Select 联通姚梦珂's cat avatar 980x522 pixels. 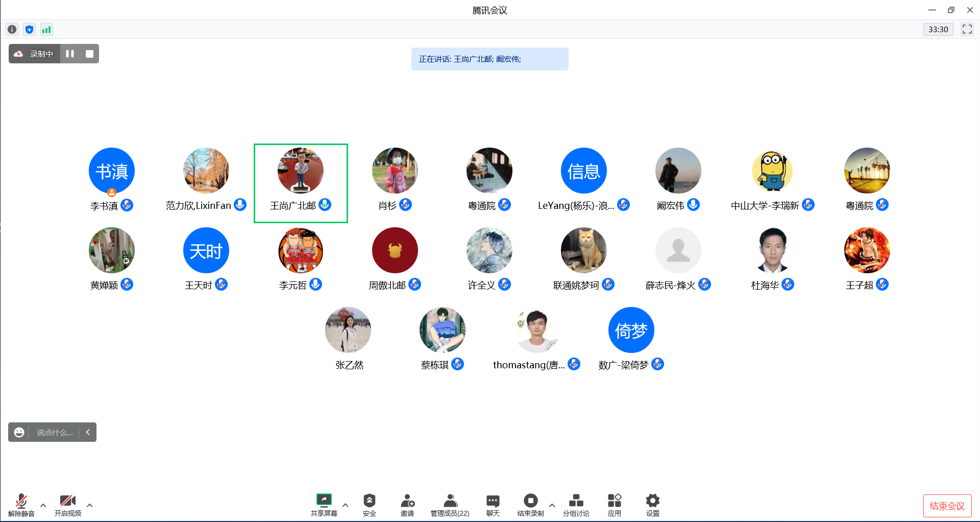coord(584,250)
